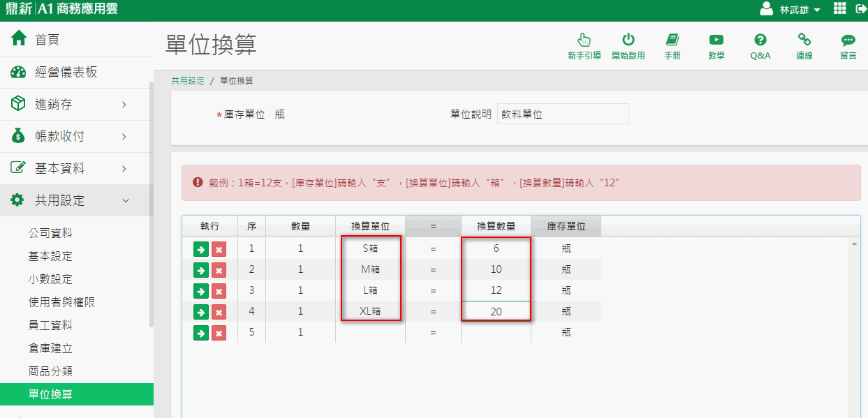Click the 庫存單位 column header
This screenshot has height=418, width=868.
tap(566, 226)
